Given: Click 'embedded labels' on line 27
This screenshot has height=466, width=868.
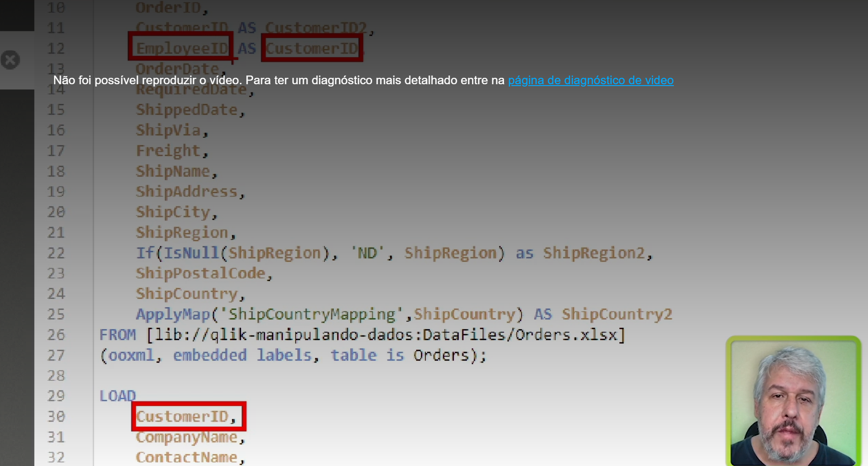Looking at the screenshot, I should [x=242, y=355].
